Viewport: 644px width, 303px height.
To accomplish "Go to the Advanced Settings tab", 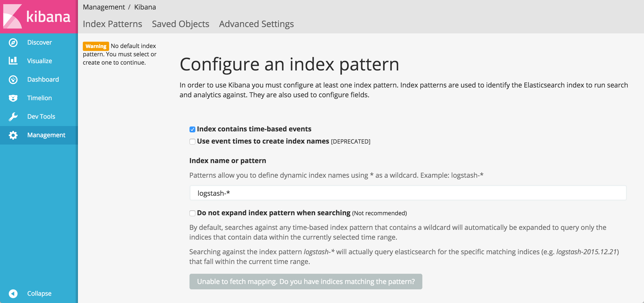I will 256,24.
